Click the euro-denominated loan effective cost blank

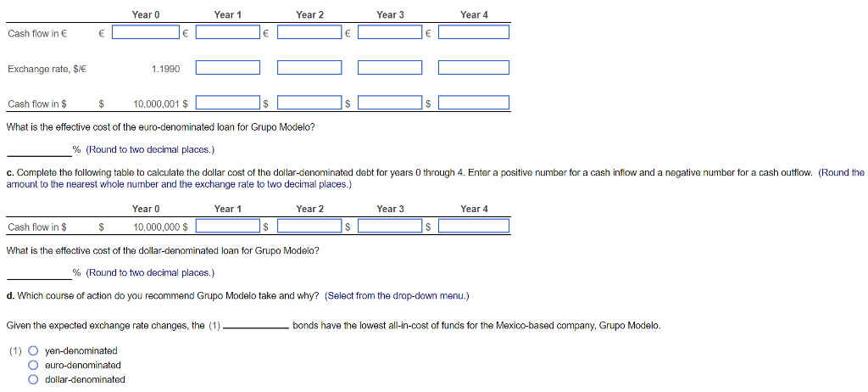[39, 150]
